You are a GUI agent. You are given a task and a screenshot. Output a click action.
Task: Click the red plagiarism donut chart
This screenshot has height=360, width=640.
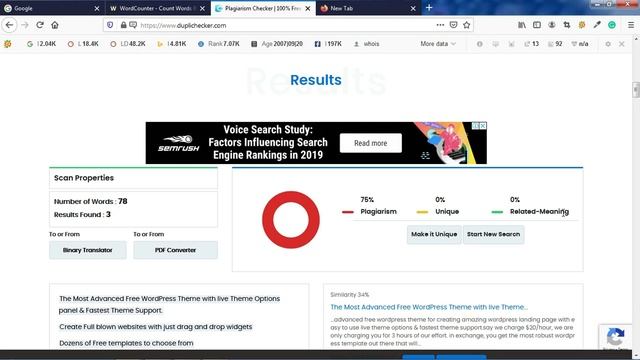tap(291, 220)
